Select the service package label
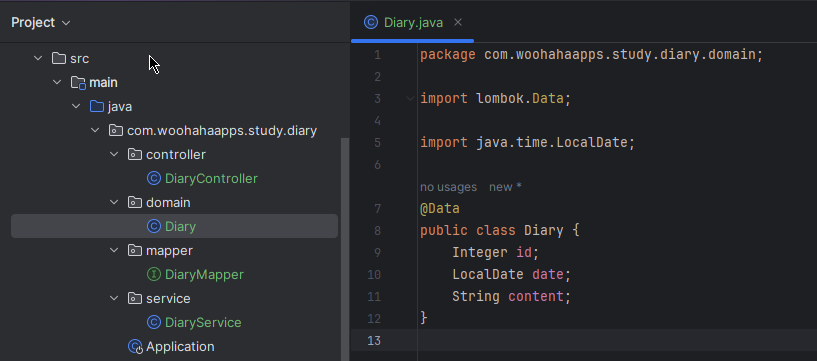Screen dimensions: 817x361 [168, 298]
